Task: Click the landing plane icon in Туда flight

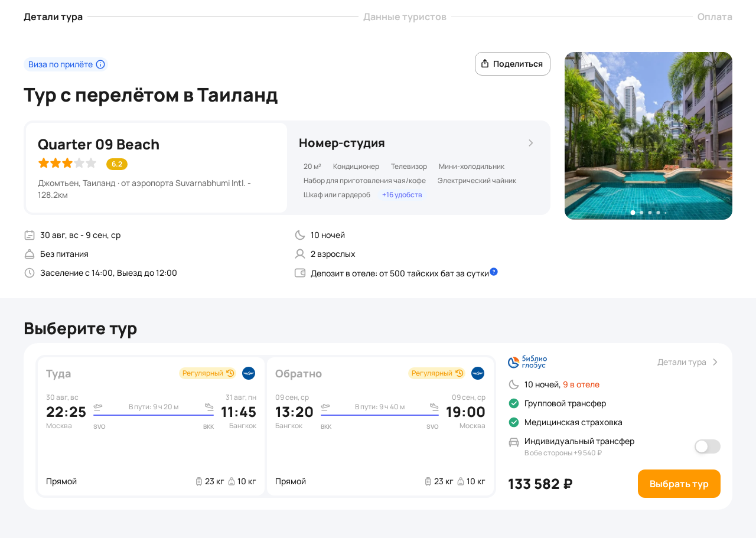Action: click(209, 407)
